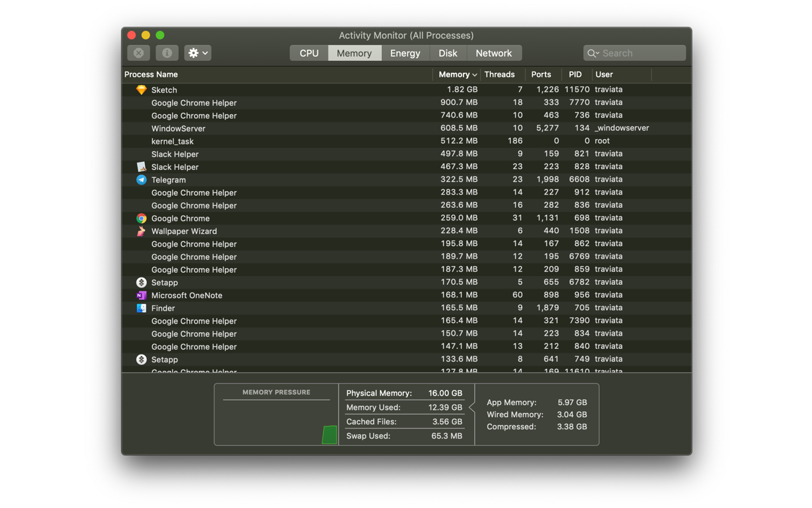Click the Google Chrome app icon
This screenshot has width=812, height=508.
142,219
